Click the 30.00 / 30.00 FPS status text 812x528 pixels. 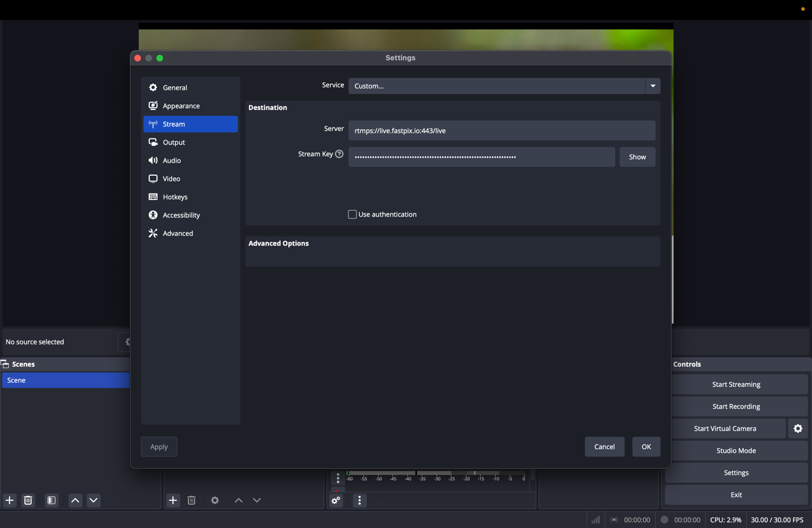click(777, 519)
